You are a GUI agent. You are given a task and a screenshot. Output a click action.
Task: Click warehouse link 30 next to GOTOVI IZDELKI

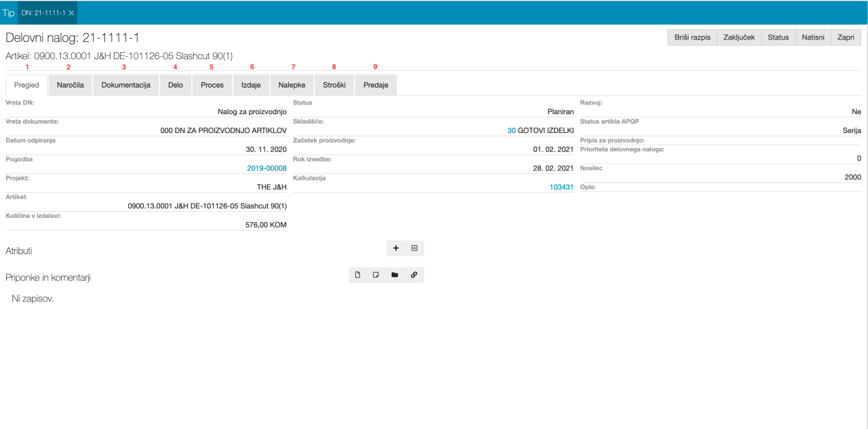click(x=511, y=130)
